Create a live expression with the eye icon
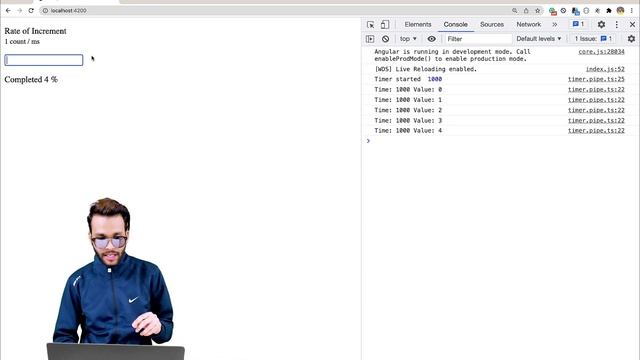 [431, 39]
